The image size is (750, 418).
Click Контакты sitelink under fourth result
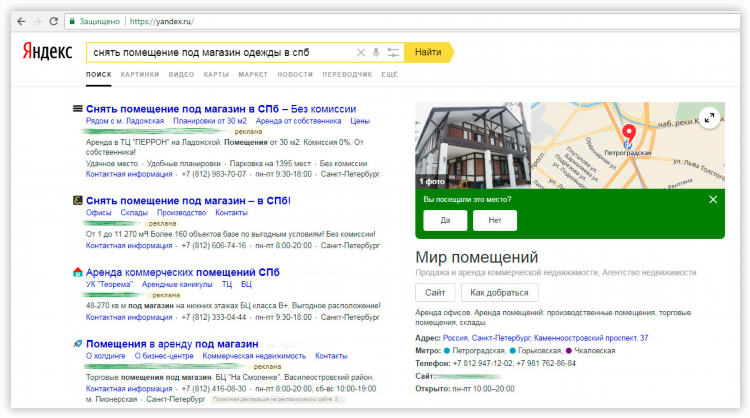click(331, 356)
